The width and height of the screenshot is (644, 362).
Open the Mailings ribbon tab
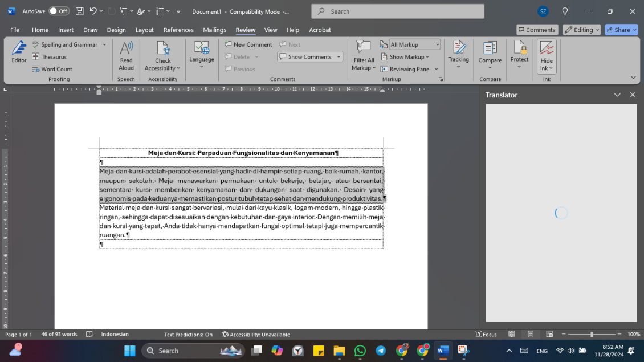[x=214, y=30]
